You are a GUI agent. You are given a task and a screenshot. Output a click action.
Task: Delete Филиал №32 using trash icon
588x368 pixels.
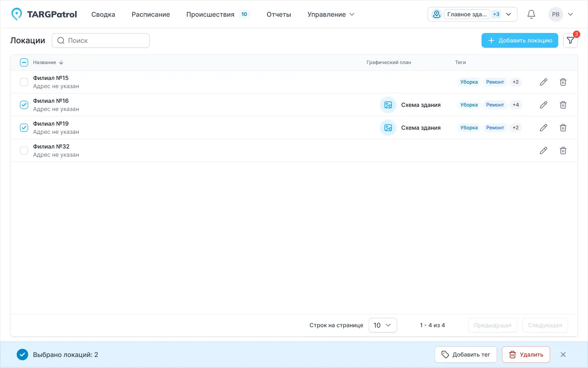563,151
